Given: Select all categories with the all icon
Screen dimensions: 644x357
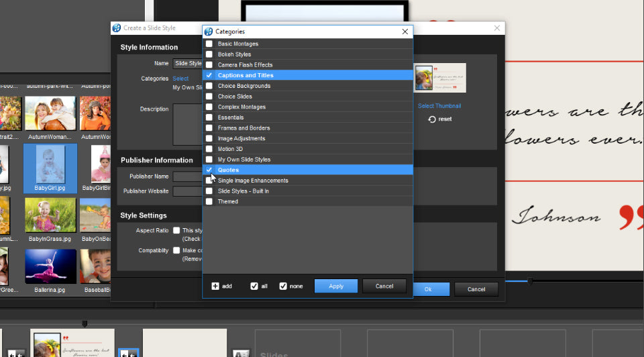Looking at the screenshot, I should [x=254, y=286].
